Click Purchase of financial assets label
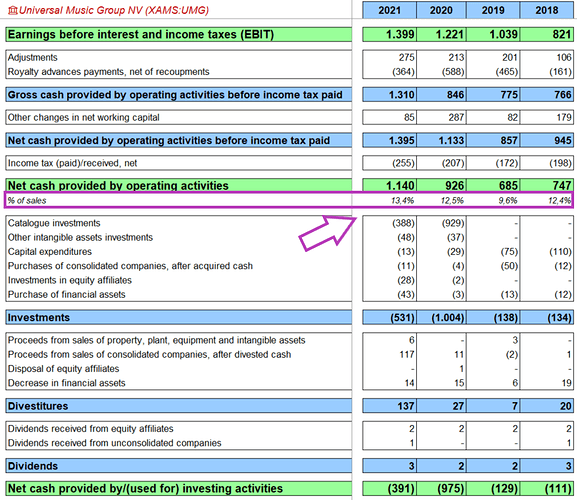This screenshot has width=577, height=500. tap(67, 295)
